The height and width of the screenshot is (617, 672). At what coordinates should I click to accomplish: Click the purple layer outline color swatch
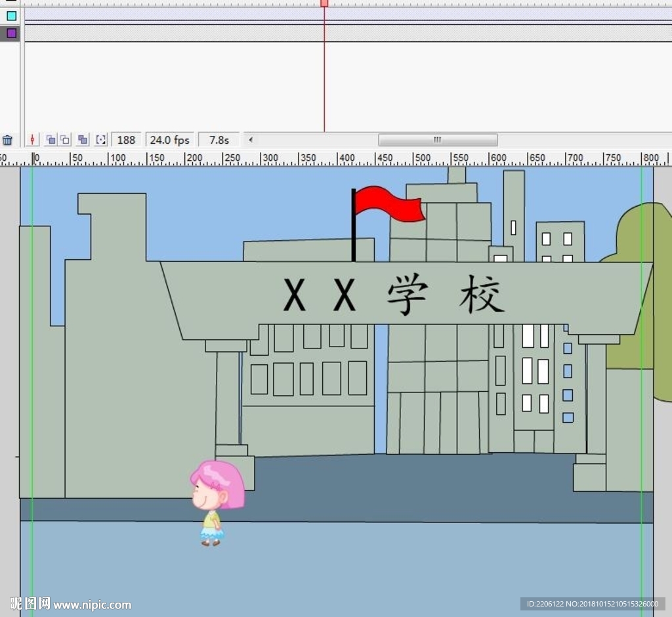[12, 33]
